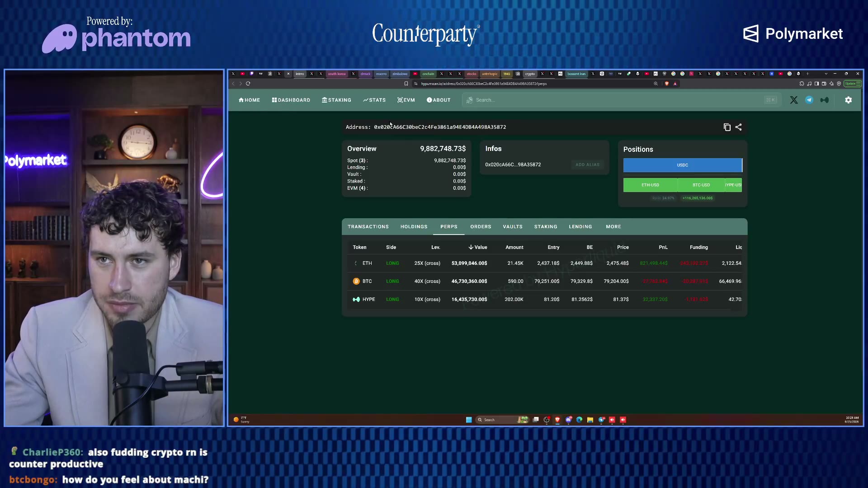Click the share icon beside address
868x488 pixels.
pyautogui.click(x=739, y=127)
